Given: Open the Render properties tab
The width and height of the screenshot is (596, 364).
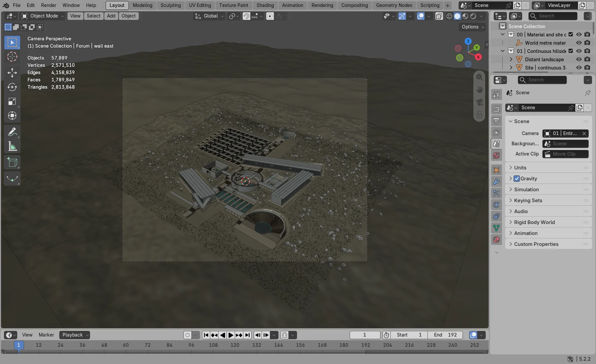Looking at the screenshot, I should [x=496, y=109].
